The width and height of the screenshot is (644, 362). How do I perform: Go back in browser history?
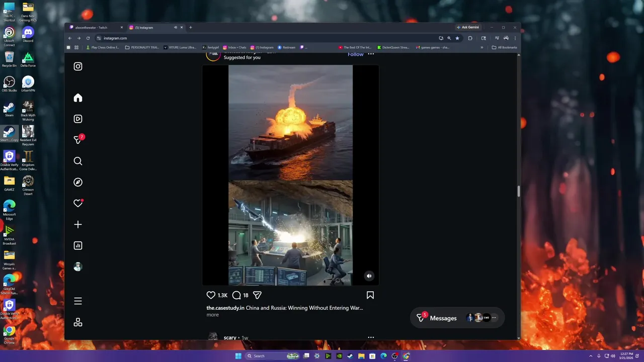(x=70, y=38)
